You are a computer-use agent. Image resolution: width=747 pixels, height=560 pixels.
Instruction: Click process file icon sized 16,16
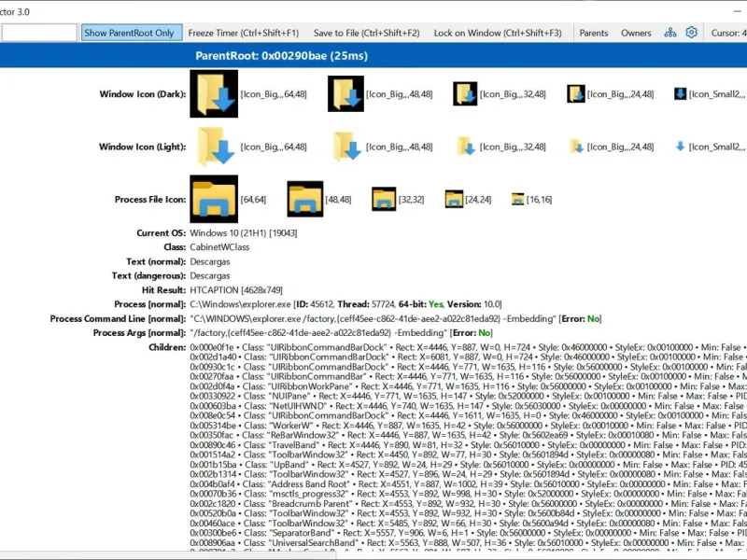(x=518, y=199)
